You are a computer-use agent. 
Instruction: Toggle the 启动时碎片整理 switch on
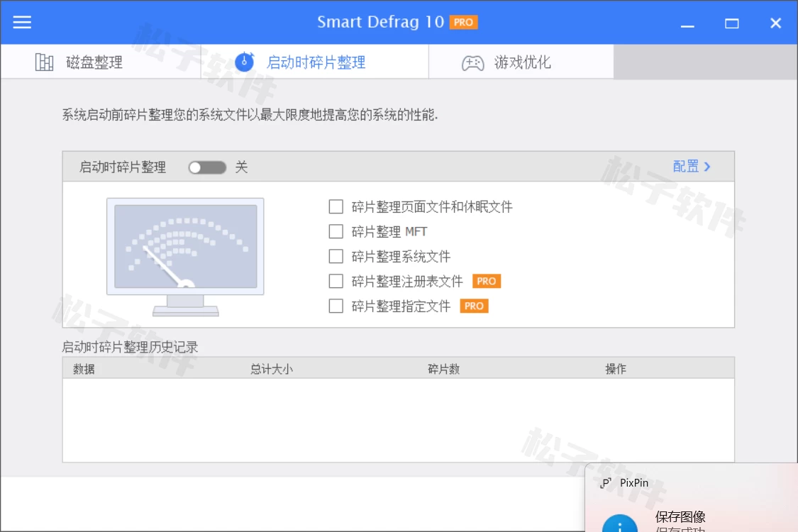[x=207, y=167]
